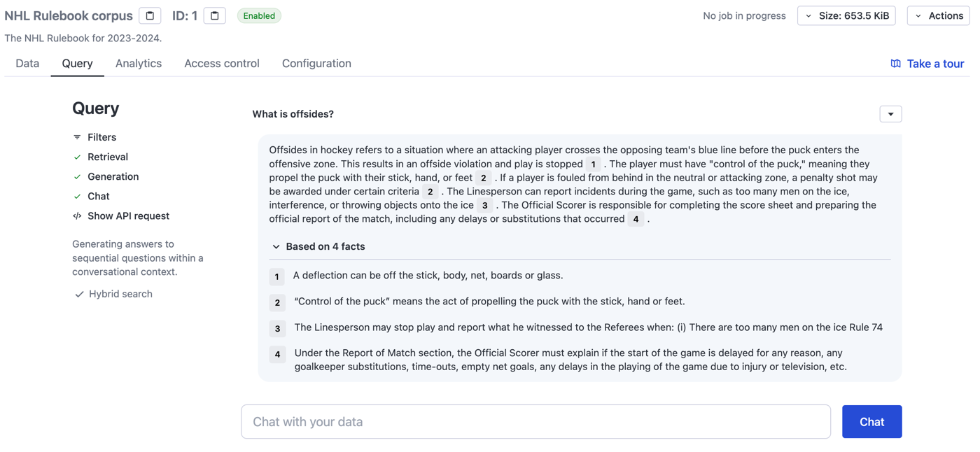Open the Access control tab
980x452 pixels.
[x=221, y=63]
